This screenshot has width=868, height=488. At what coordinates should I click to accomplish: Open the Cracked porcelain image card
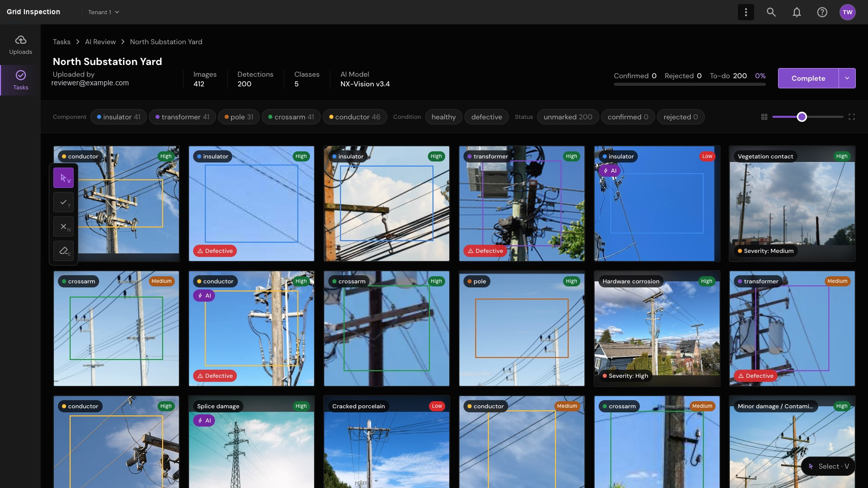386,442
